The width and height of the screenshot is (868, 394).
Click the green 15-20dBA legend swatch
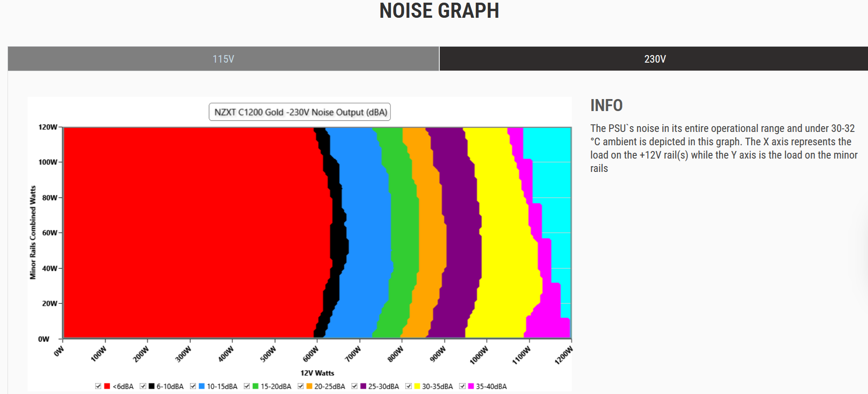click(x=255, y=386)
